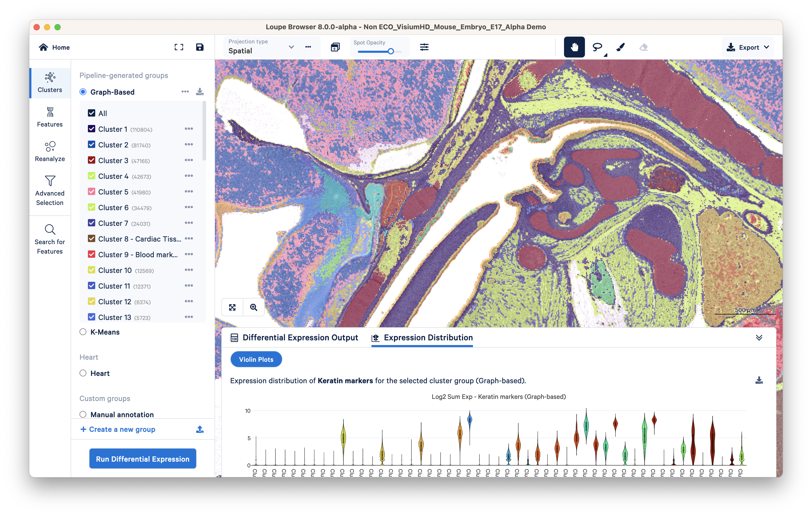Viewport: 812px width, 516px height.
Task: Select the hand pan tool
Action: [574, 47]
